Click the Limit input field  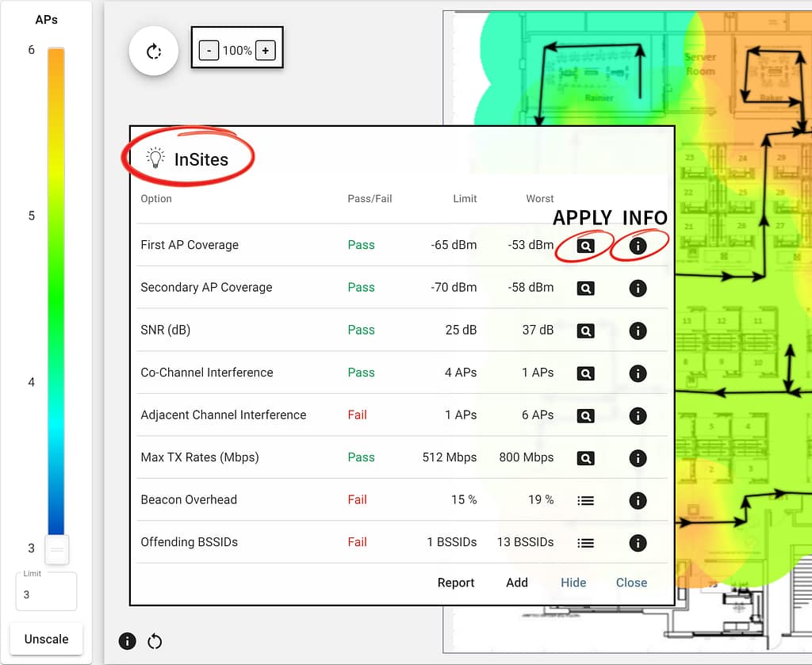coord(46,594)
